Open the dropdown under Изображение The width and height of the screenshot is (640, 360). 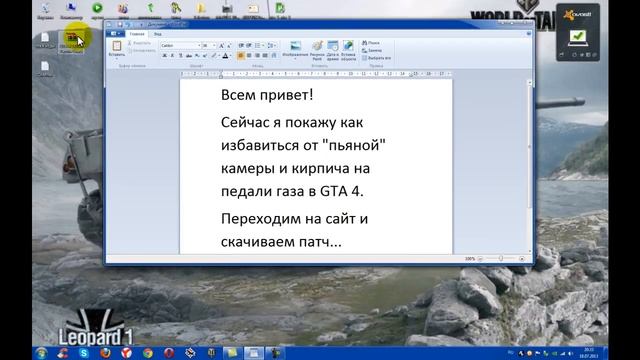[295, 59]
